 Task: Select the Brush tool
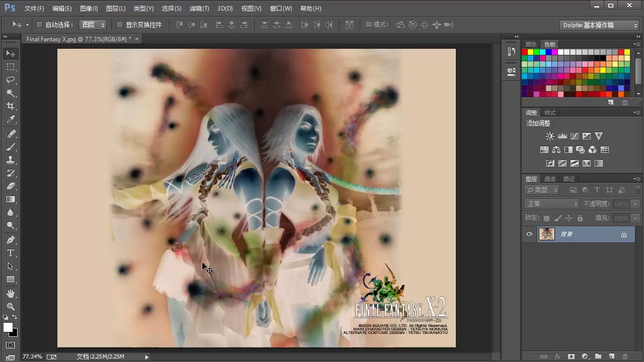(11, 147)
